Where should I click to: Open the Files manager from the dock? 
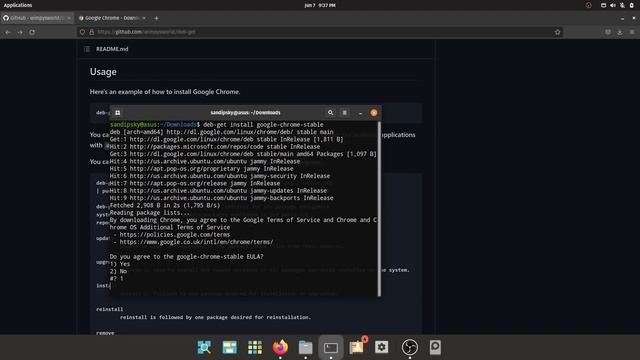[305, 347]
